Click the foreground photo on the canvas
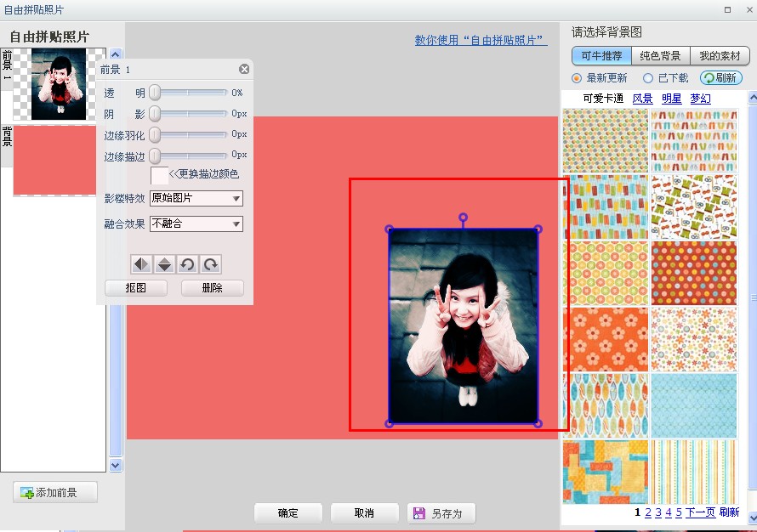The height and width of the screenshot is (532, 757). [464, 326]
